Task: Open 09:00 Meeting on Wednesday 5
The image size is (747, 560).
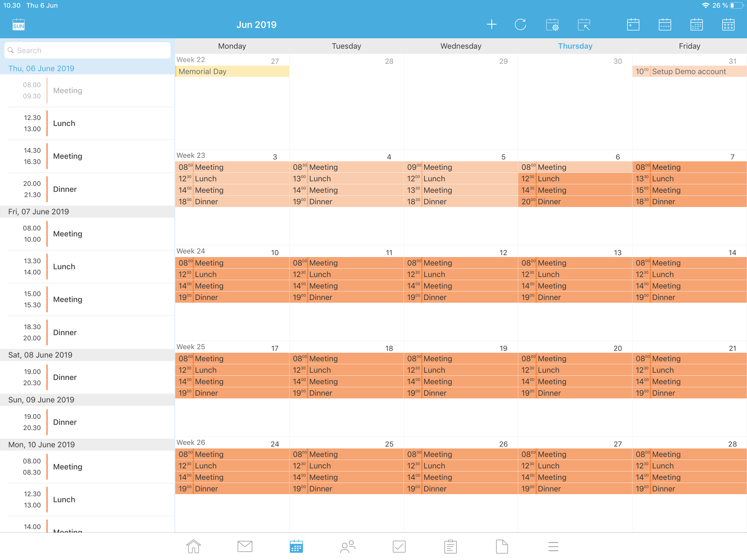Action: tap(461, 167)
